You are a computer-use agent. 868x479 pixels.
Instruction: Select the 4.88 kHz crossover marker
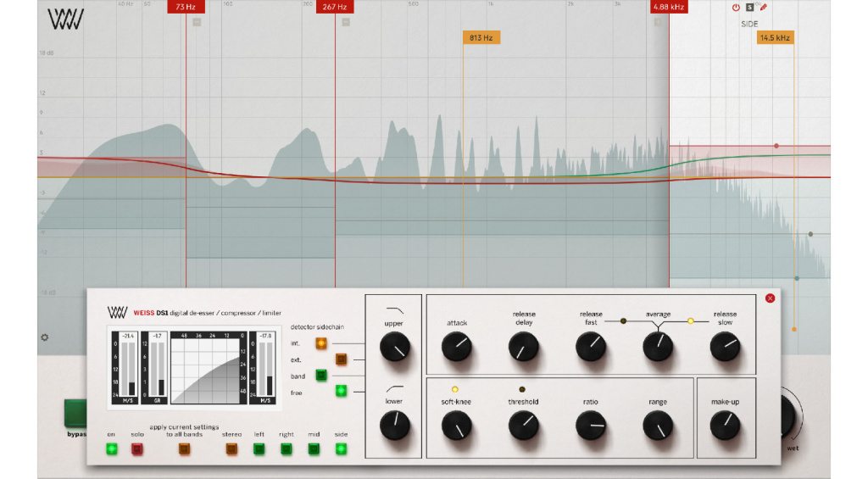669,7
